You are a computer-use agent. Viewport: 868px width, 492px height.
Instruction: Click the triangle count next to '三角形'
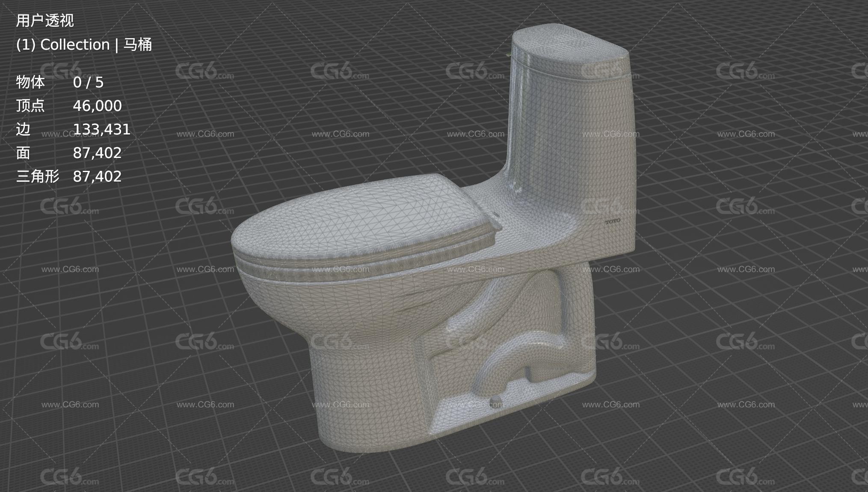coord(98,177)
